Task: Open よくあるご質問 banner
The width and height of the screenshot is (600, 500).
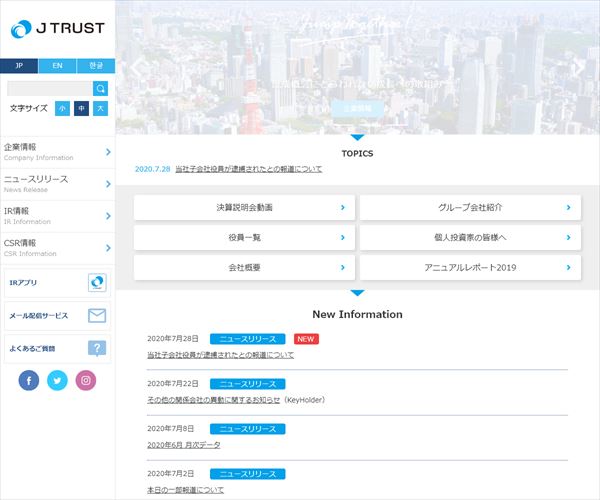Action: 57,349
